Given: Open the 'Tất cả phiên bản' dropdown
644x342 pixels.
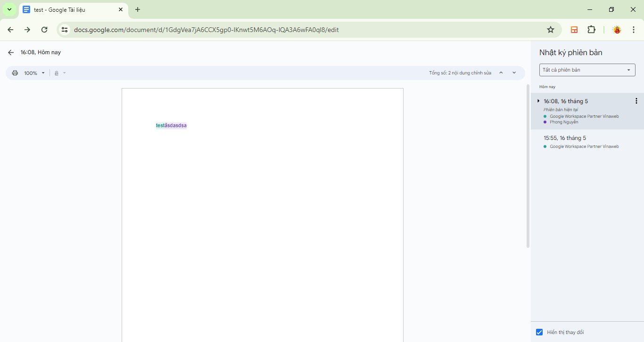Looking at the screenshot, I should pyautogui.click(x=587, y=70).
